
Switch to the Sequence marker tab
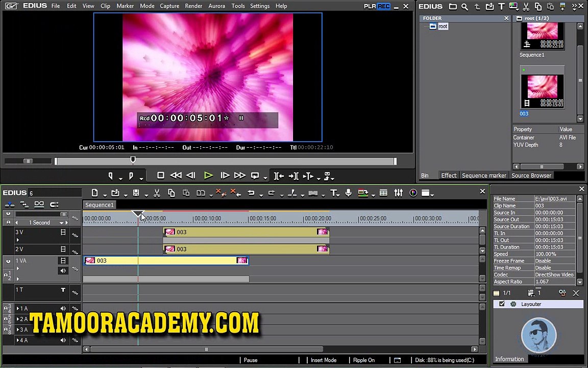click(484, 175)
